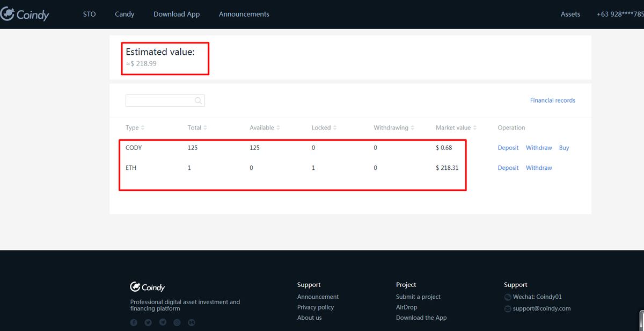Sort by Available column arrows

(278, 128)
